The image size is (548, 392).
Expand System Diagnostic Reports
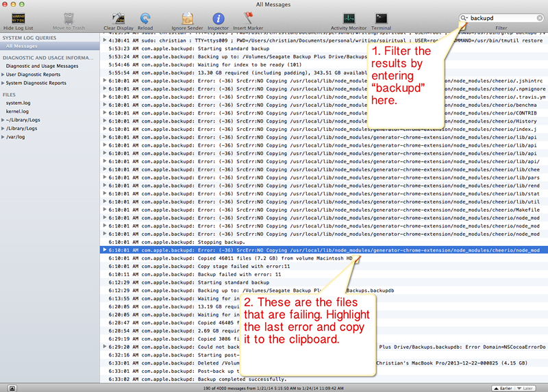(3, 83)
